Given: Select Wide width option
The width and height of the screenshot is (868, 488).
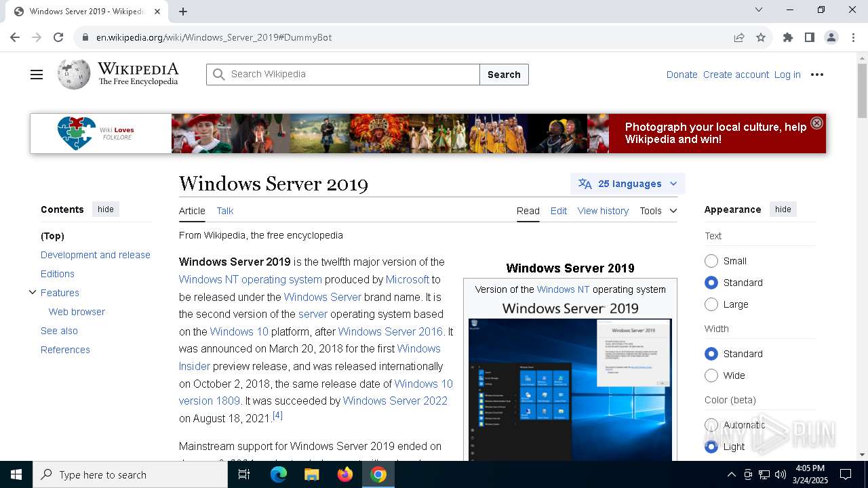Looking at the screenshot, I should [x=711, y=375].
